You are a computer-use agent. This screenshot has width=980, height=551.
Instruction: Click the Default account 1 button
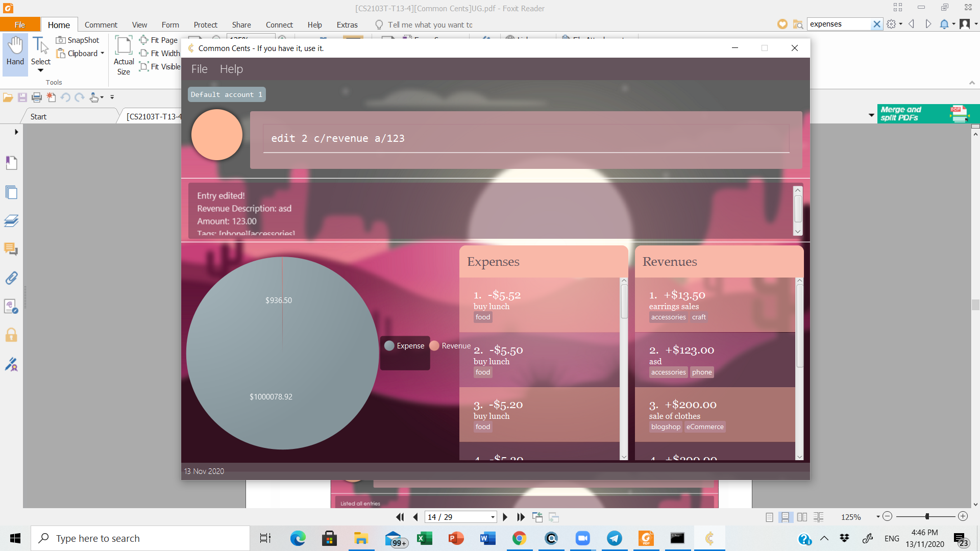click(226, 94)
